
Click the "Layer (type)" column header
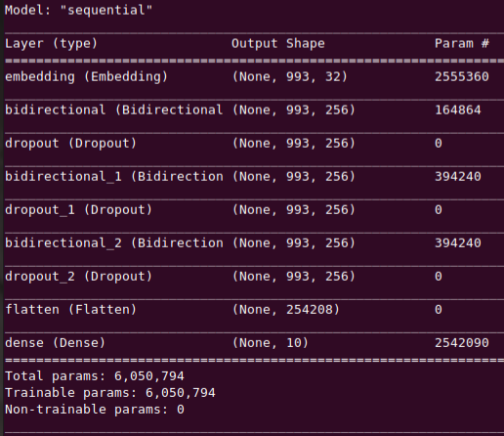(x=51, y=44)
